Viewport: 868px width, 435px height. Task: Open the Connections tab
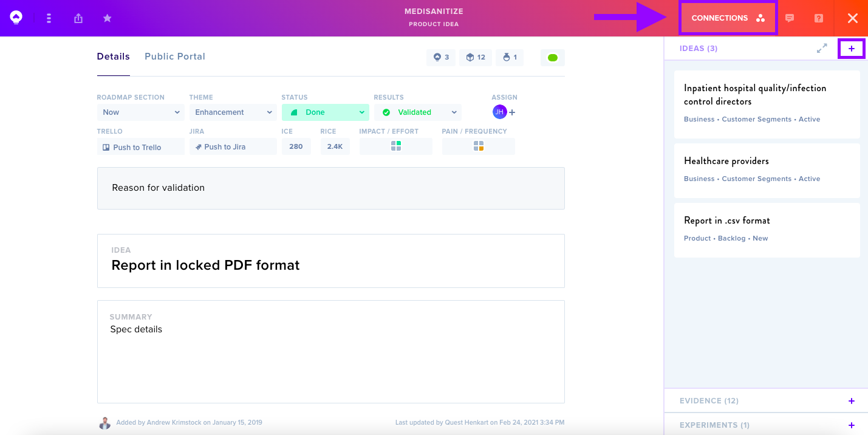tap(728, 18)
